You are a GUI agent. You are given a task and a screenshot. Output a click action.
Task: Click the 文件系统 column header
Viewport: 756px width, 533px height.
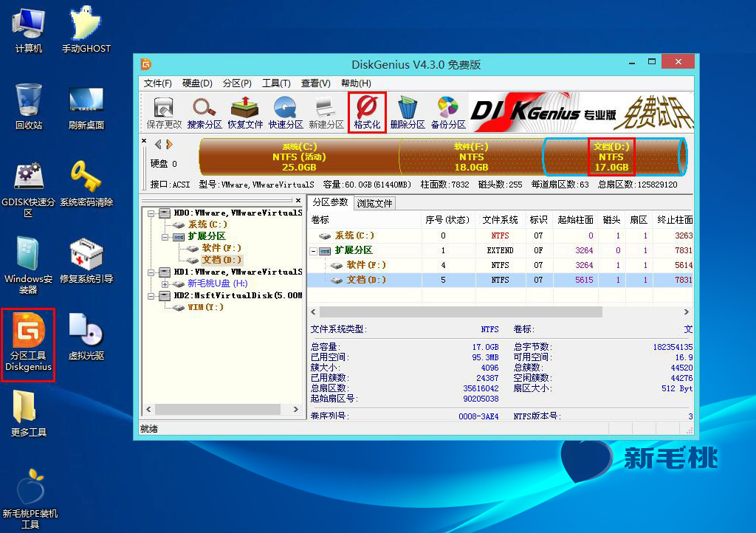[500, 220]
